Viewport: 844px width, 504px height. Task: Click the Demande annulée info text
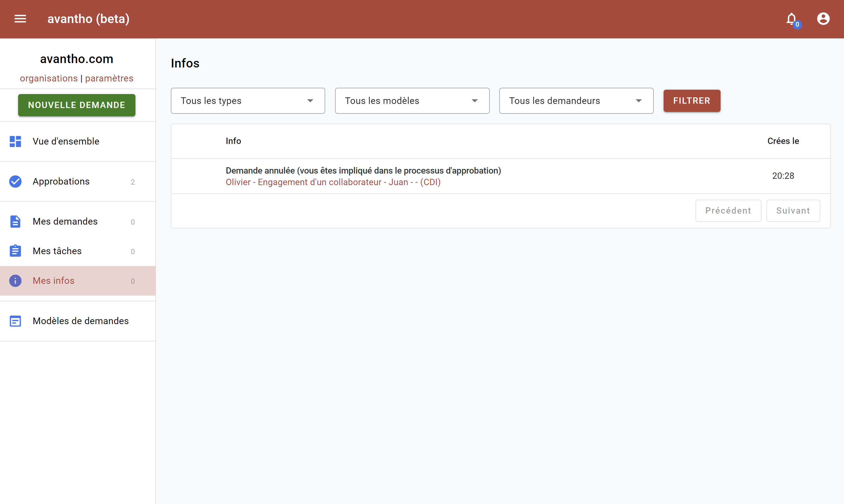(x=363, y=171)
